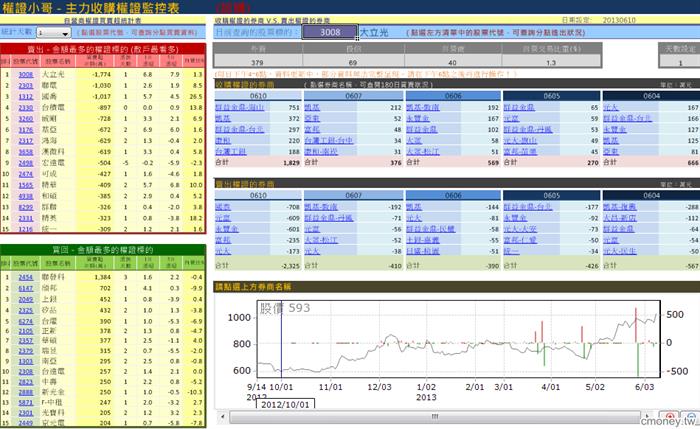
Task: Open 台灣工銀 broker link with 188 in 0610 column
Action: (230, 152)
